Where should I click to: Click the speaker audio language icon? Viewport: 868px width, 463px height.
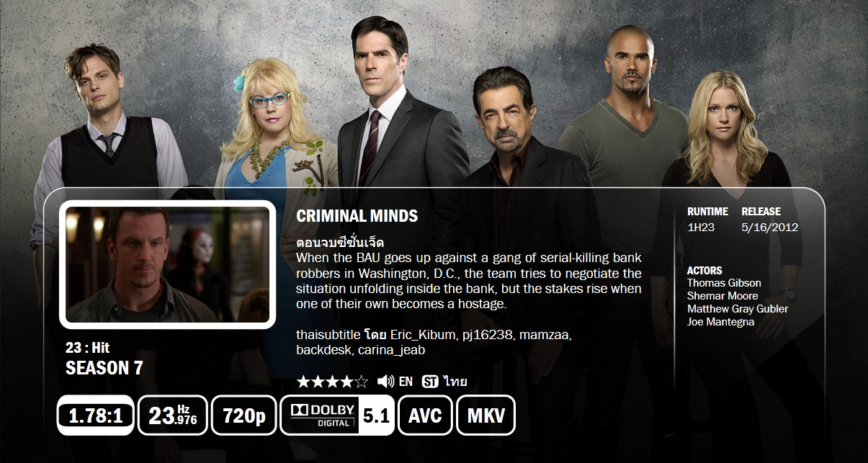(x=385, y=382)
